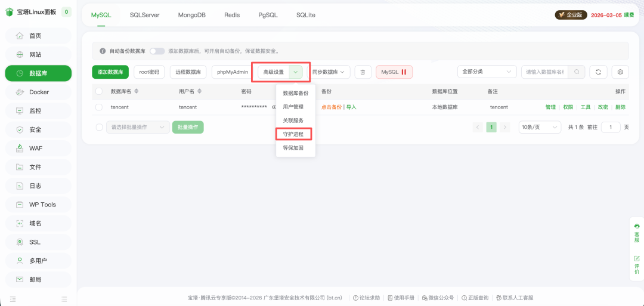Select 守护进程 from the dropdown menu
Viewport: 644px width, 306px height.
coord(293,134)
